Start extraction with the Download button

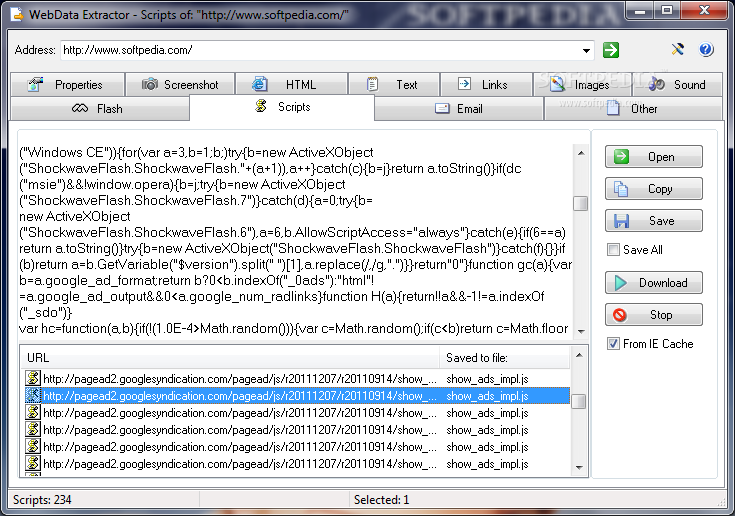[653, 283]
